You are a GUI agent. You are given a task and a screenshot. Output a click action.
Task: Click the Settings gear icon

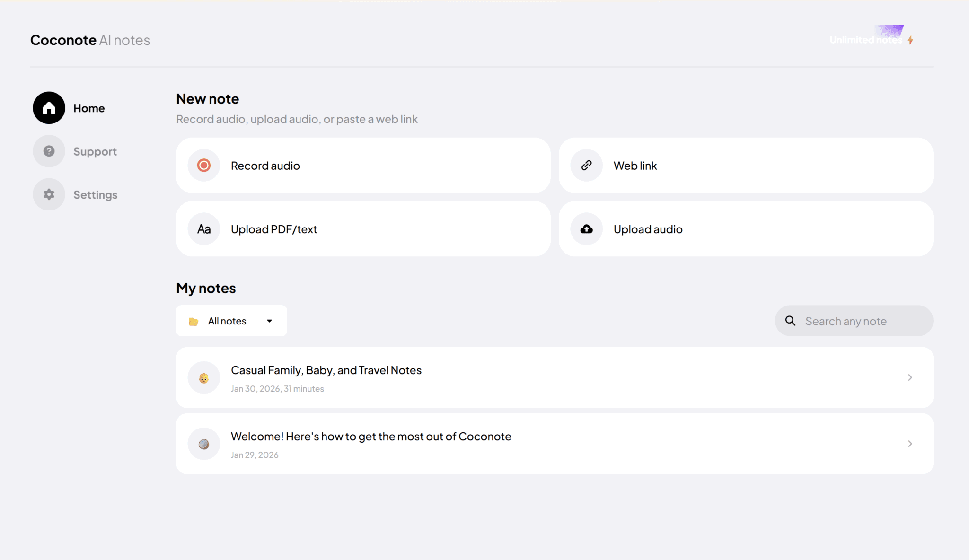click(49, 194)
